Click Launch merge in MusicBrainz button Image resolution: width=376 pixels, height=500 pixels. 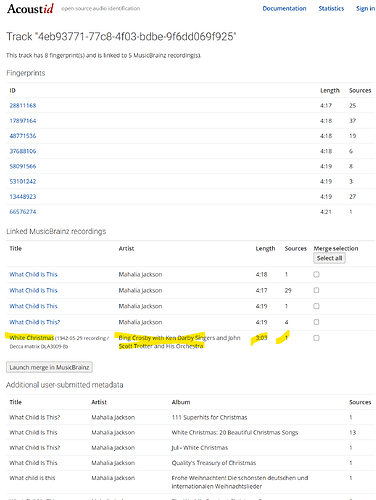49,367
